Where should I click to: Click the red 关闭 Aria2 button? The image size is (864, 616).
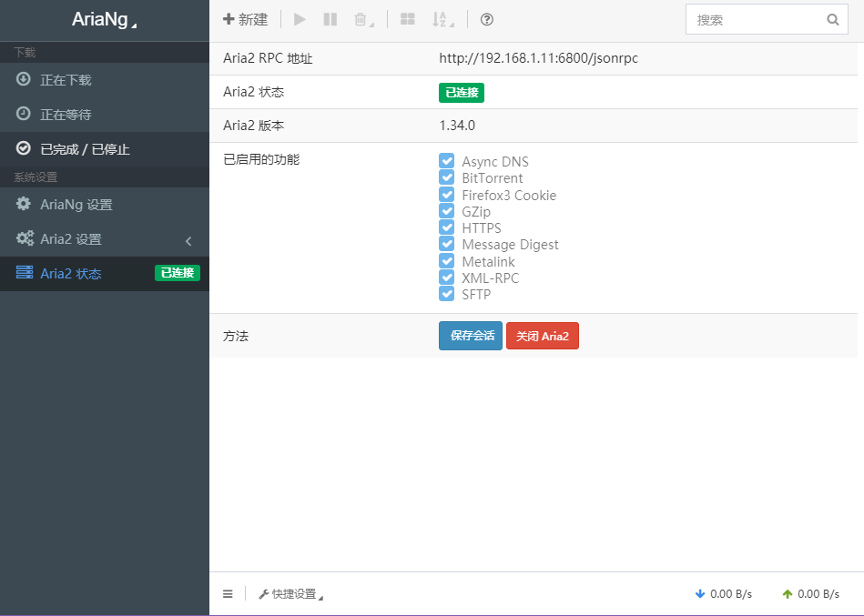point(542,336)
